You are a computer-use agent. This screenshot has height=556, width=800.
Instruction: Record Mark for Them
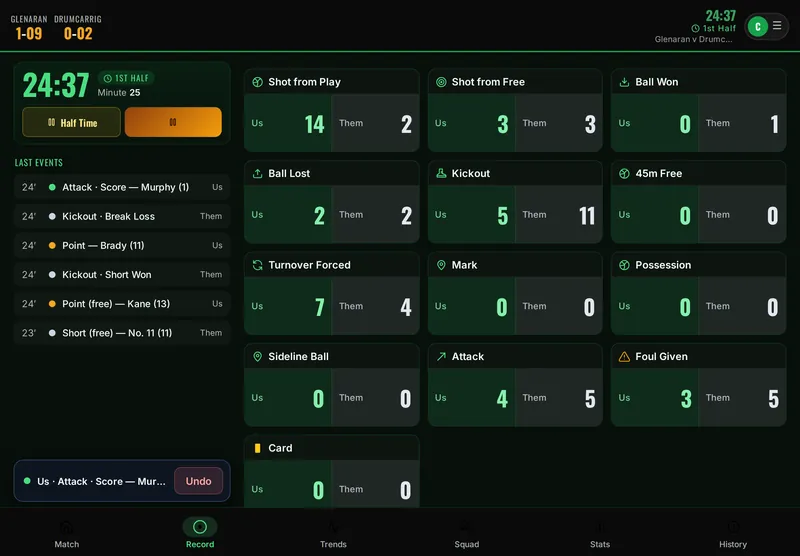559,306
